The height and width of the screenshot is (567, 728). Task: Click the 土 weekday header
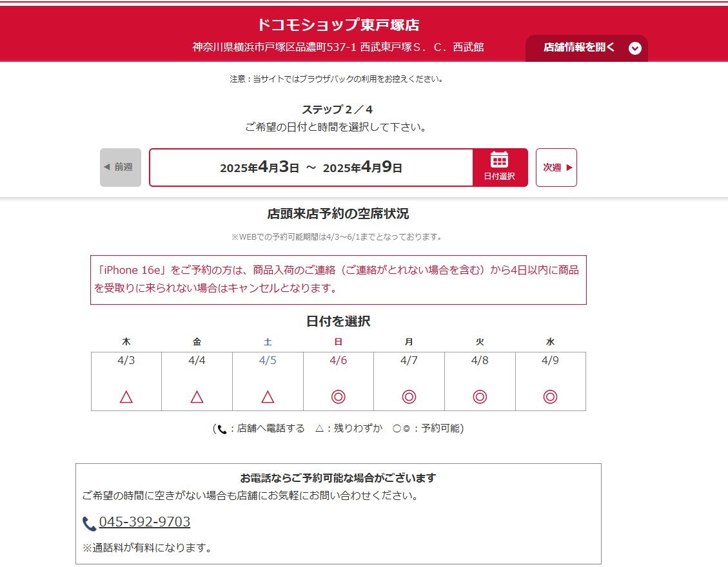pos(268,342)
